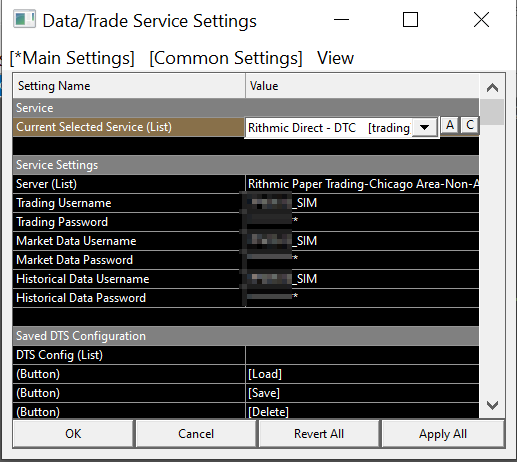Edit the Trading Username value

pos(362,203)
